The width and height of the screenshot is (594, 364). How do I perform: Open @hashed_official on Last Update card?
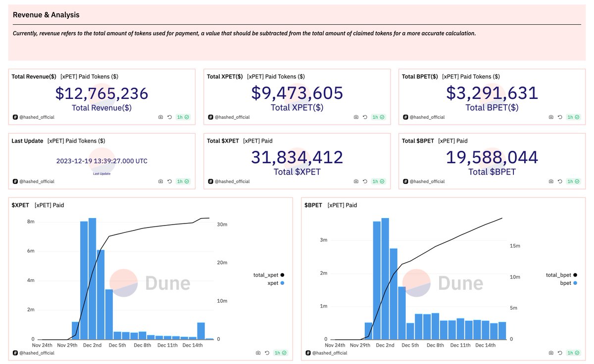[x=37, y=182]
